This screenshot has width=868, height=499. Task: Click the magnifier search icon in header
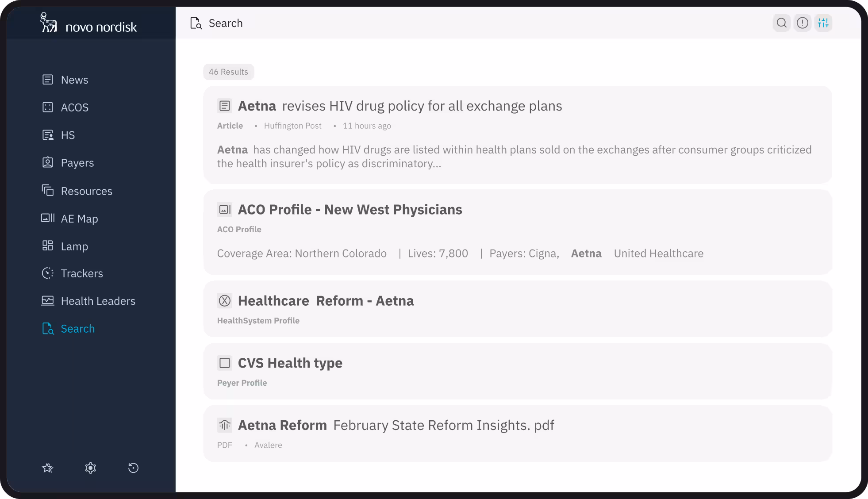coord(782,23)
